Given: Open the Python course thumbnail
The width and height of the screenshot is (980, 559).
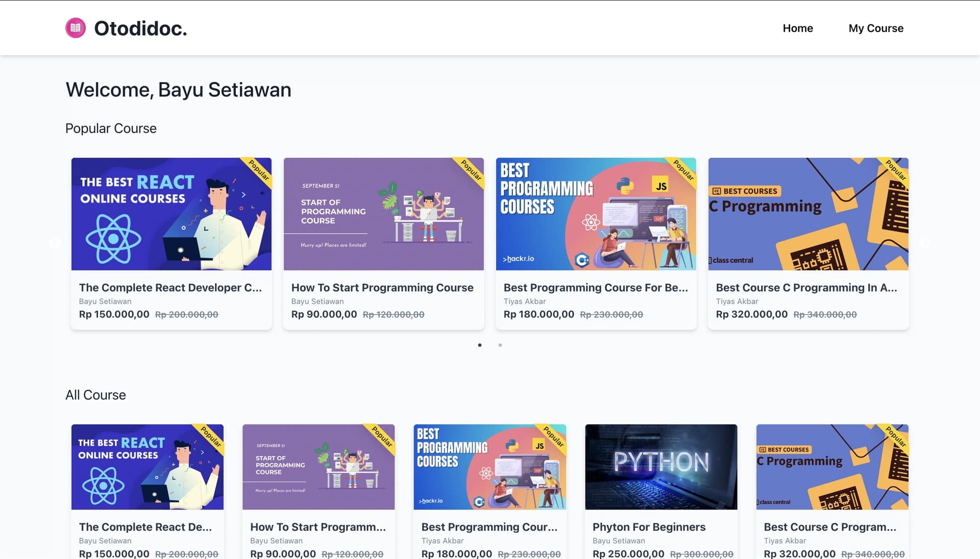Looking at the screenshot, I should (661, 467).
